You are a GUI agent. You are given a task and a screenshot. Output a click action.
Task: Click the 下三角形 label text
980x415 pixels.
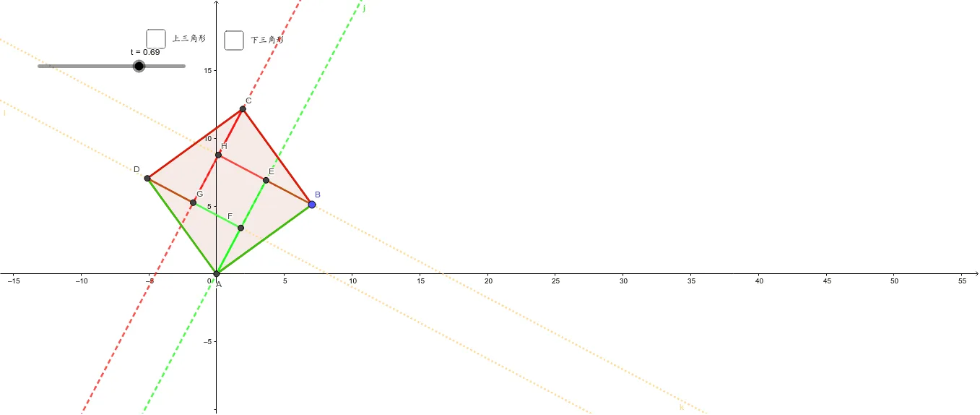[267, 40]
